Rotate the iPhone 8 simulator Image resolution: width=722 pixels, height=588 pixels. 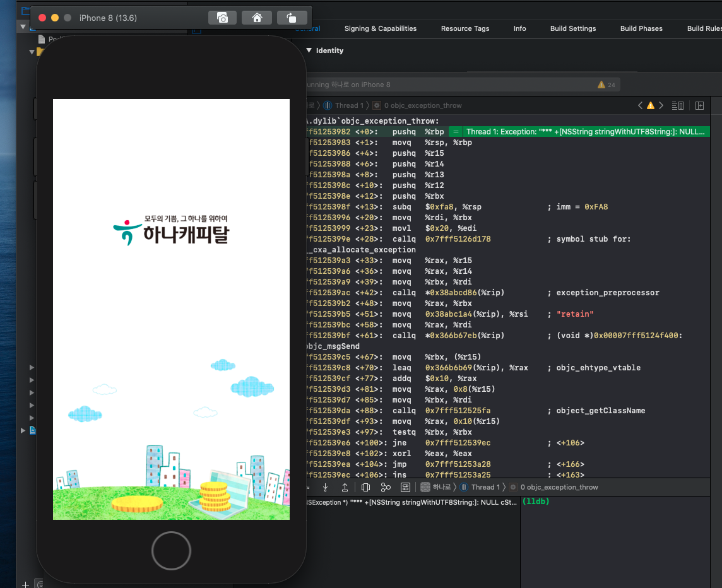coord(291,18)
